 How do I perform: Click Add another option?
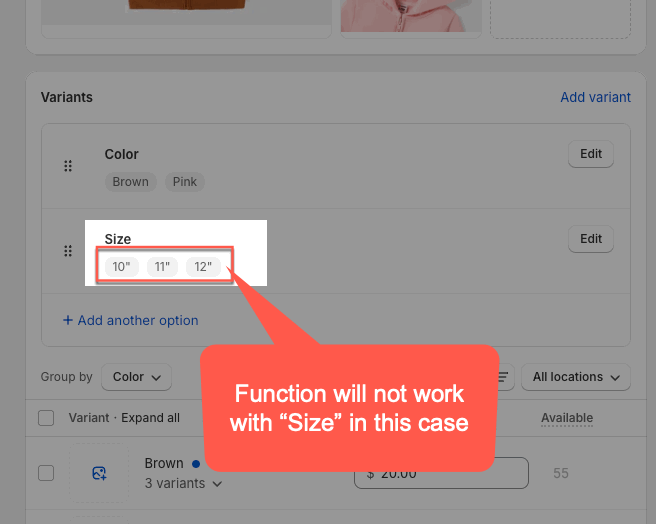[x=131, y=320]
